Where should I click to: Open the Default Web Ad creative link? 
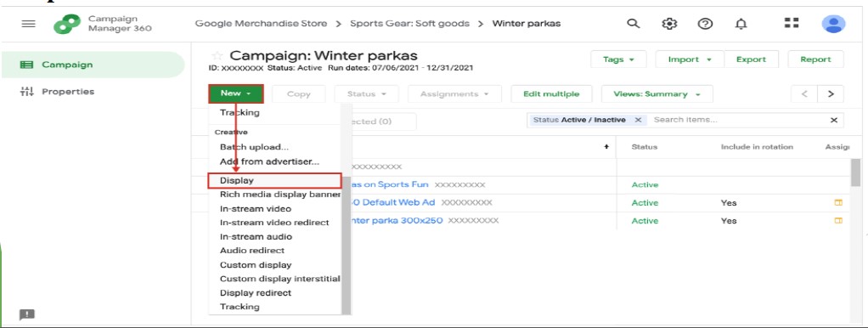(393, 203)
